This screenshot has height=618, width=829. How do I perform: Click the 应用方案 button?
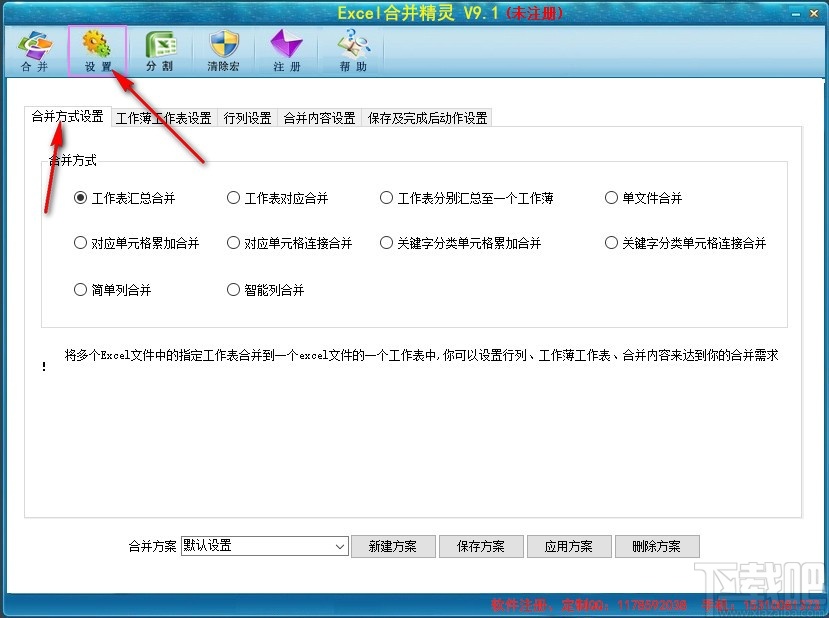click(x=569, y=546)
